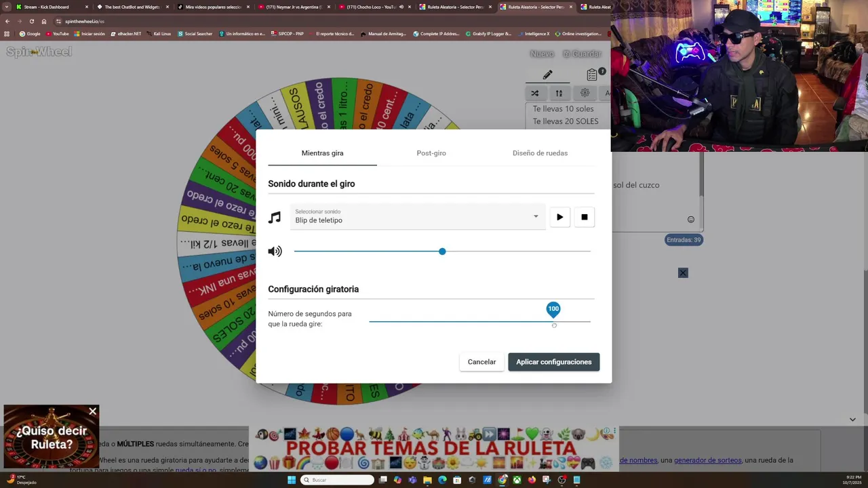Open Microsoft Store from taskbar
868x488 pixels.
click(457, 480)
